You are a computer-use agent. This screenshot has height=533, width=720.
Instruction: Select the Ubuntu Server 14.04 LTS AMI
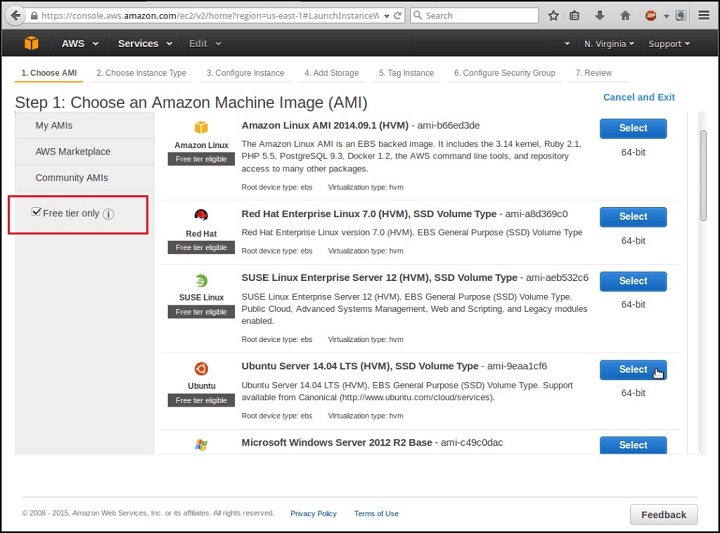coord(633,370)
